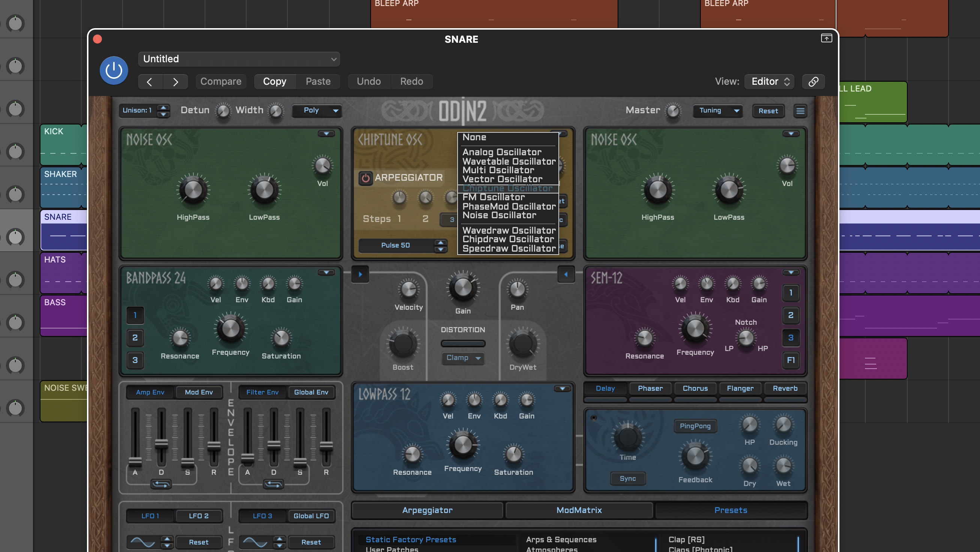Image resolution: width=980 pixels, height=552 pixels.
Task: Toggle the delay Sync button
Action: 628,478
